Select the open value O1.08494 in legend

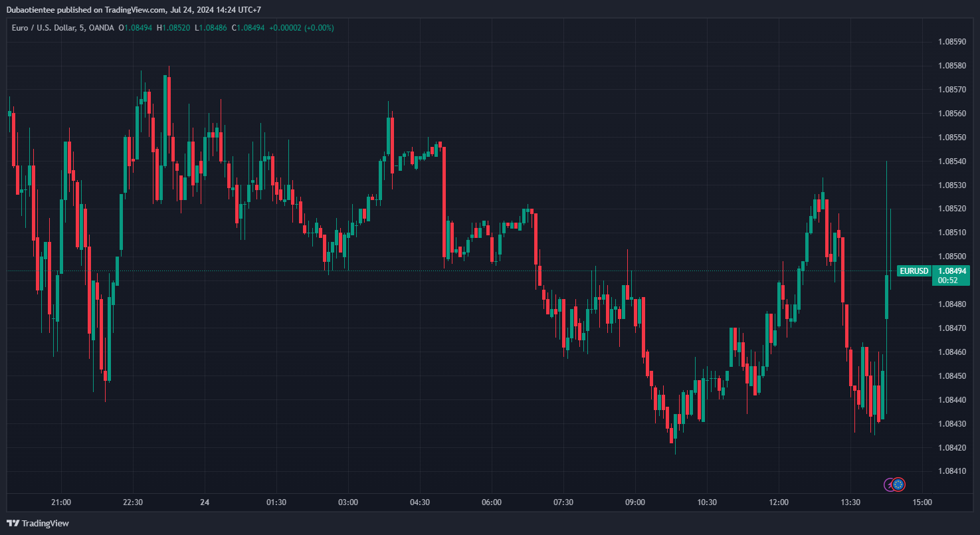(x=136, y=28)
